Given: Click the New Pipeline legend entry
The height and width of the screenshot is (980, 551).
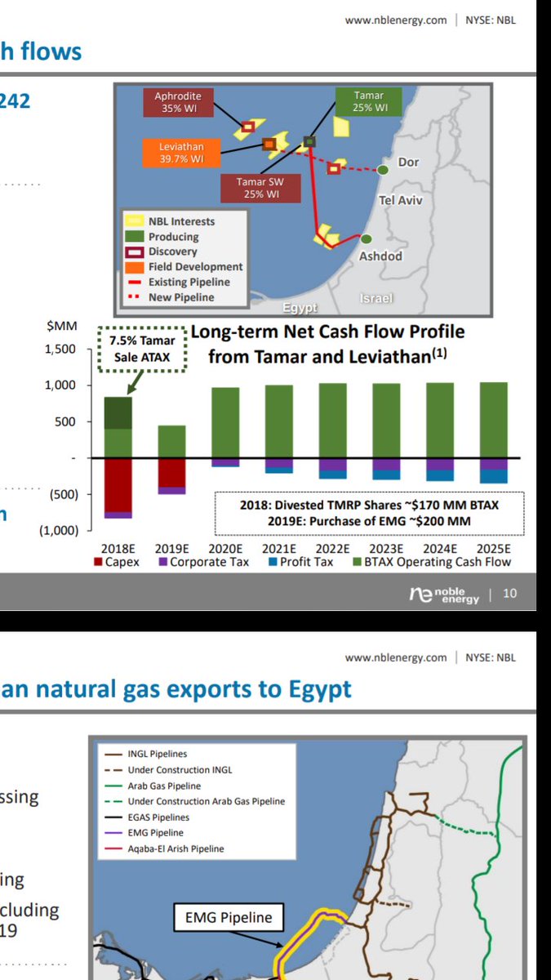Looking at the screenshot, I should pos(171,297).
